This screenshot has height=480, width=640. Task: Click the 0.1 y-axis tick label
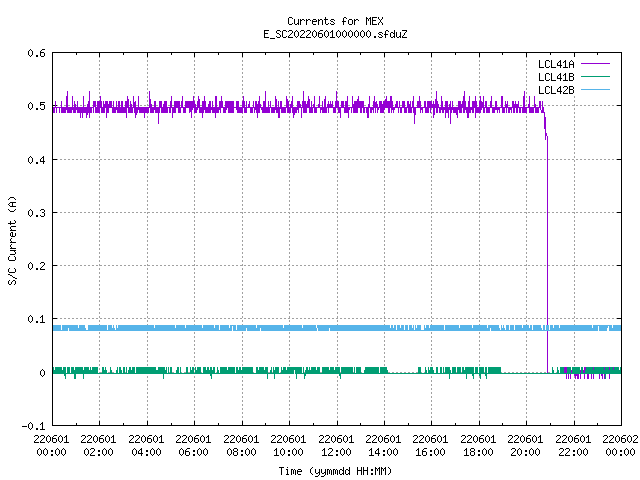pos(36,319)
